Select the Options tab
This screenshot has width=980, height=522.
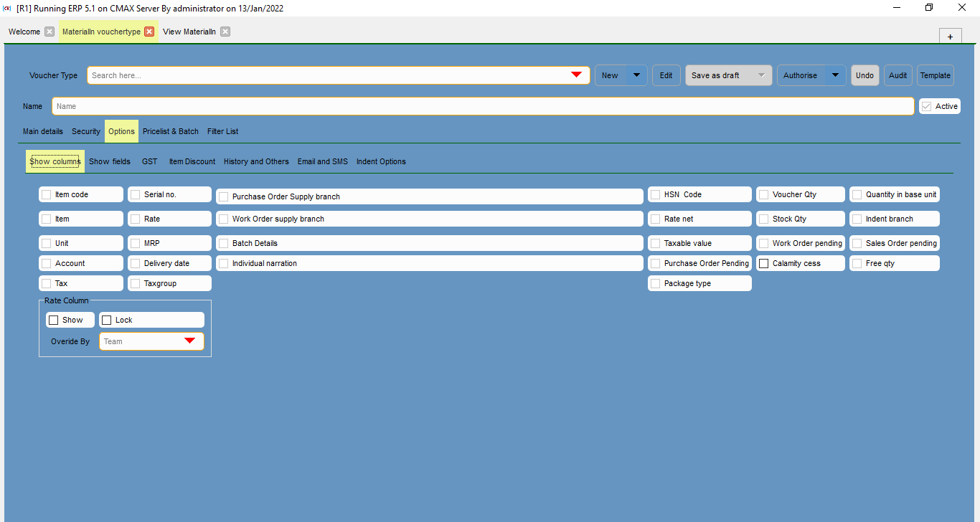(x=122, y=131)
